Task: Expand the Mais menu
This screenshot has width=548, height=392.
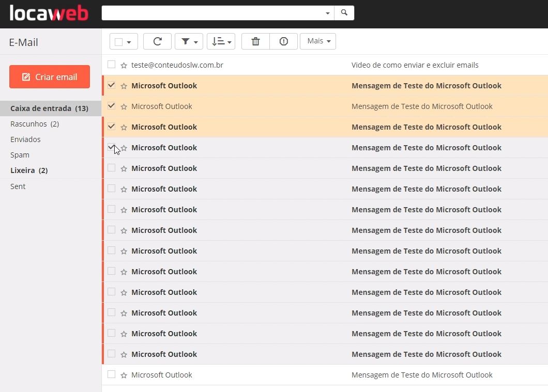Action: pos(318,41)
